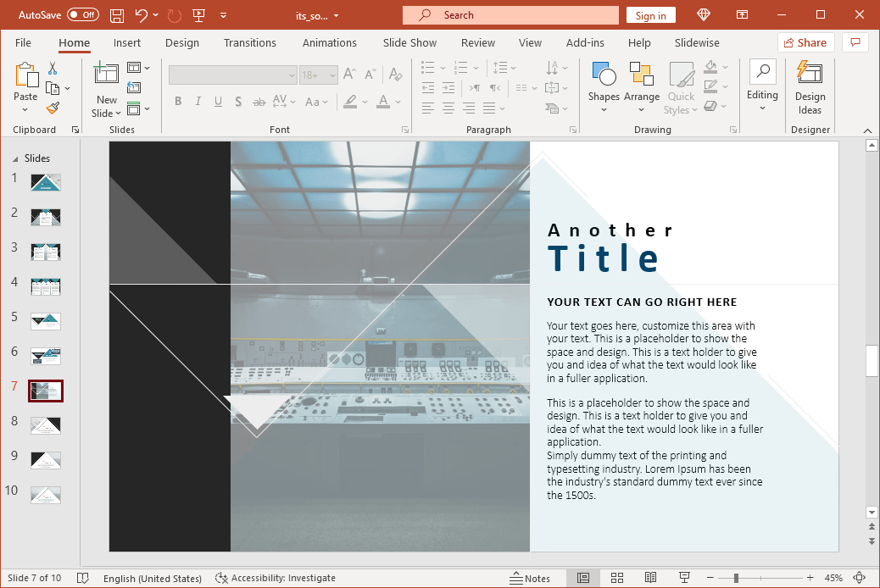The width and height of the screenshot is (880, 588).
Task: Select the Format Painter icon
Action: coord(51,108)
